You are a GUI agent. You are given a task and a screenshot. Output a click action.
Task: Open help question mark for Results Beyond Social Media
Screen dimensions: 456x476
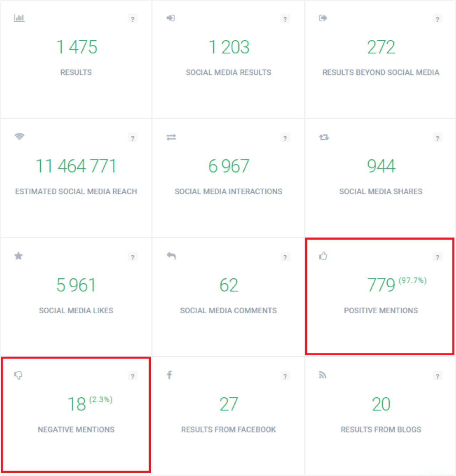pos(437,19)
